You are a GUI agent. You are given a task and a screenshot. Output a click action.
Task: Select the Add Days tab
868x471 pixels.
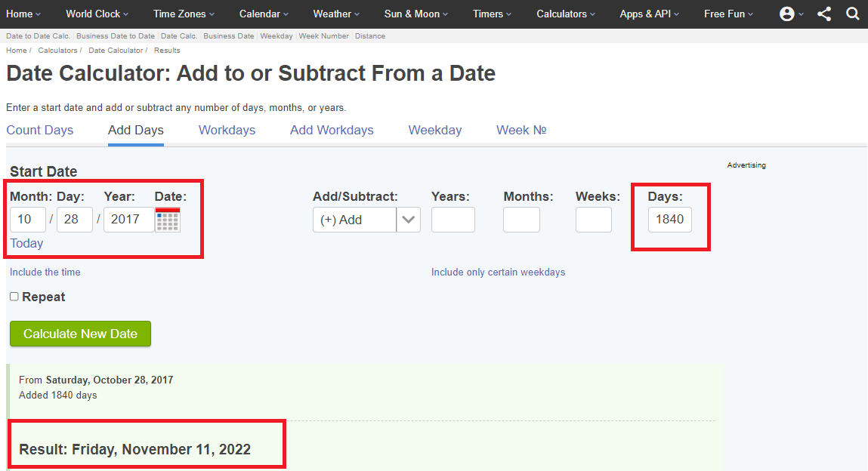tap(136, 130)
